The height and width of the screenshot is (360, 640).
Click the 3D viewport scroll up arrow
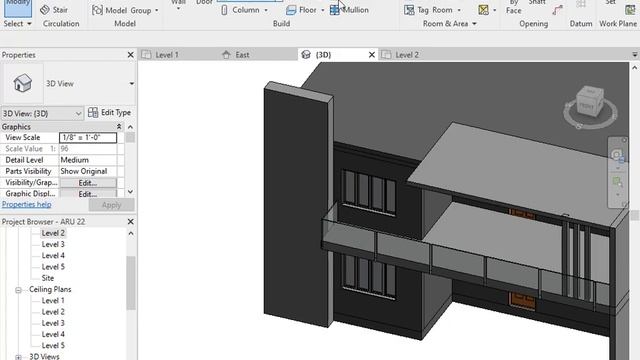(635, 68)
